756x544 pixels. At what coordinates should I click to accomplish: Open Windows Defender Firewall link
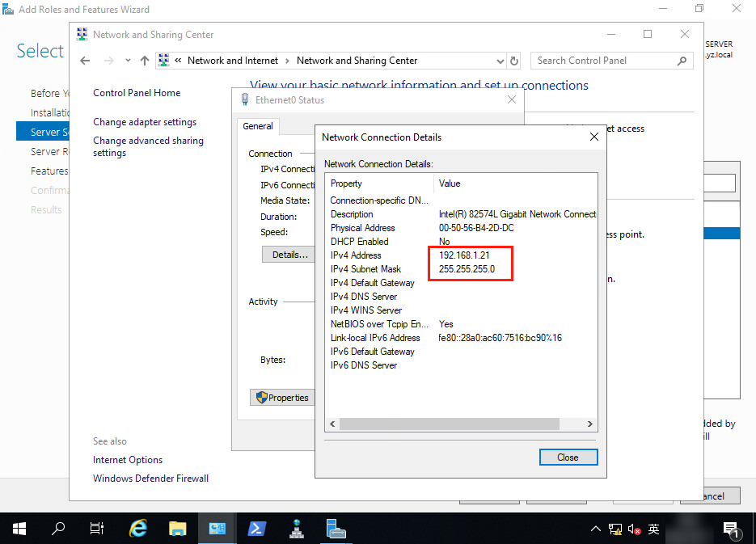point(150,479)
